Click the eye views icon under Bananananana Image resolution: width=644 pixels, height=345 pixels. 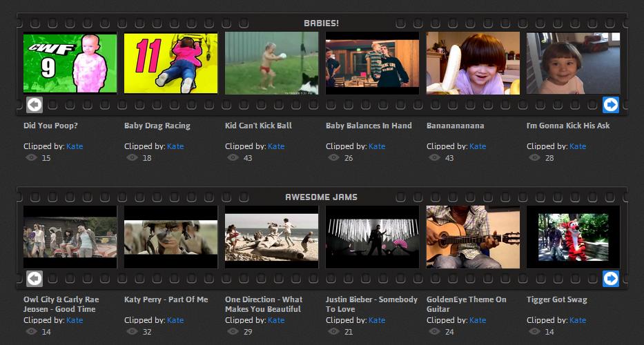coord(434,158)
